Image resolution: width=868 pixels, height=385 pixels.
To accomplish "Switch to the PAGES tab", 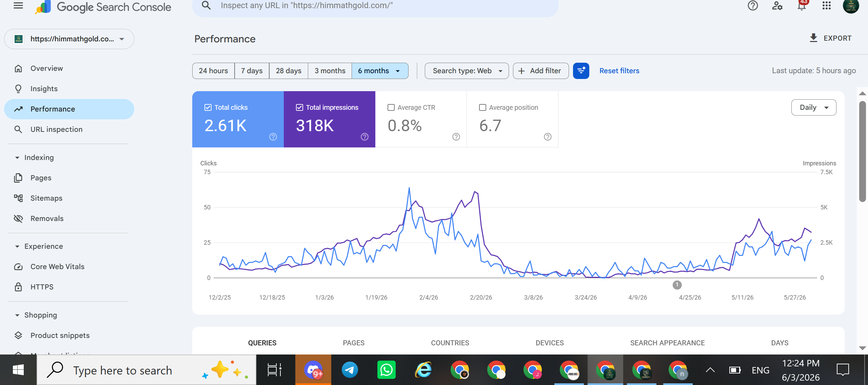I will (354, 343).
